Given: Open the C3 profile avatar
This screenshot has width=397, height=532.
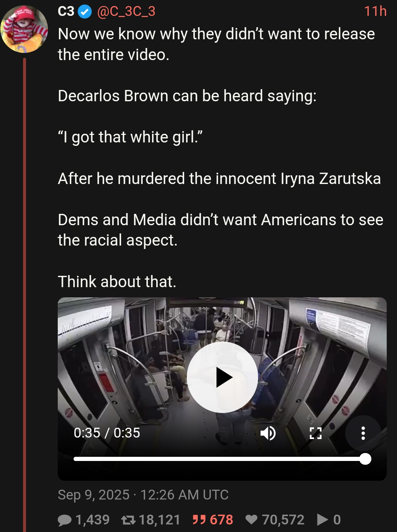Looking at the screenshot, I should pos(24,29).
